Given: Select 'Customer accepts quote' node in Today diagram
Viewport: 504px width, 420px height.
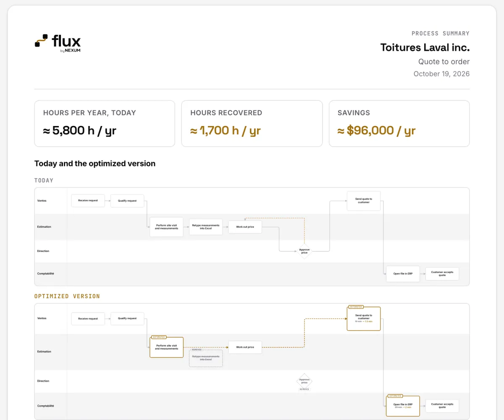Looking at the screenshot, I should [442, 273].
